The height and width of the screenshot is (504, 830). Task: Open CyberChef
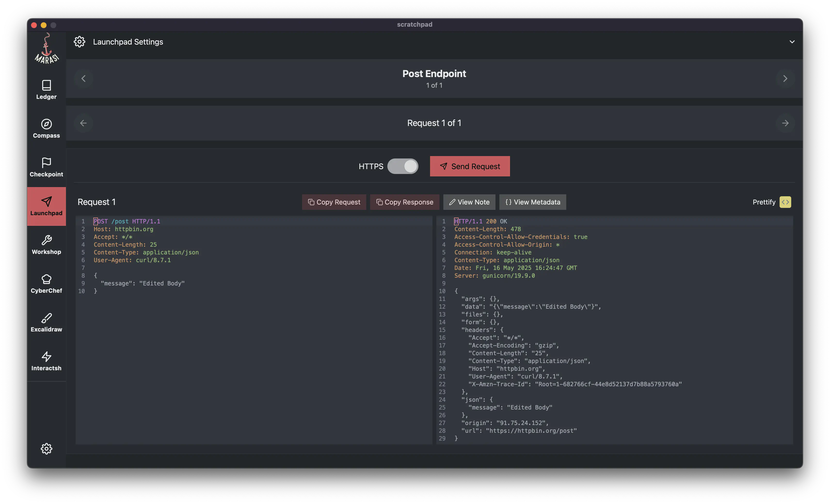coord(46,283)
